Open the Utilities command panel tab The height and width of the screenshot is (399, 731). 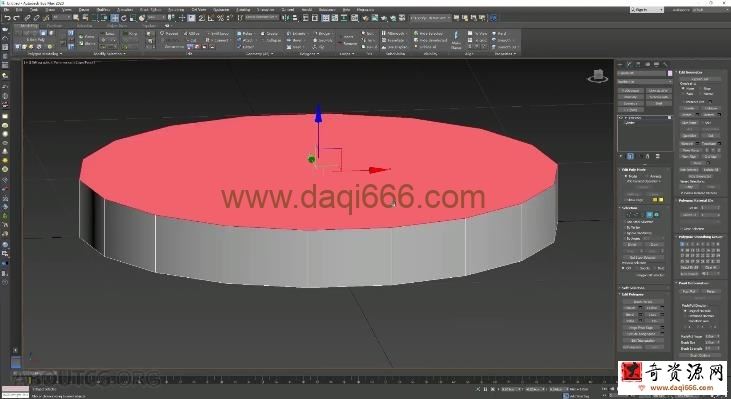[665, 64]
